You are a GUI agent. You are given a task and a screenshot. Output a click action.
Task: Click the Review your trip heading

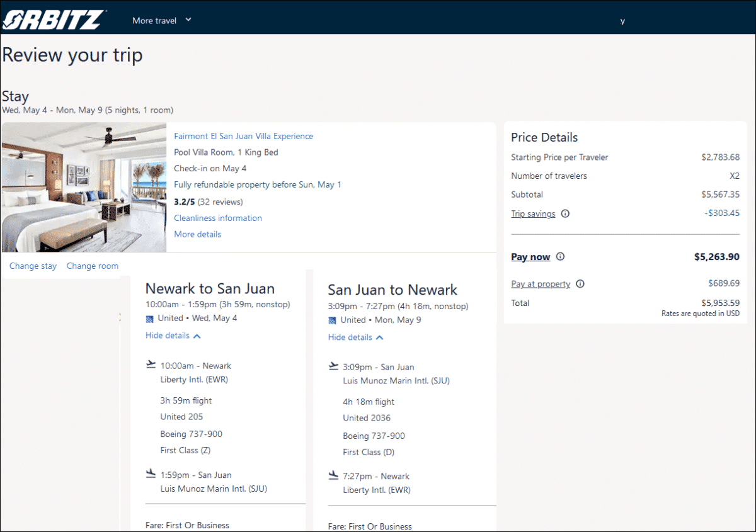pyautogui.click(x=72, y=55)
